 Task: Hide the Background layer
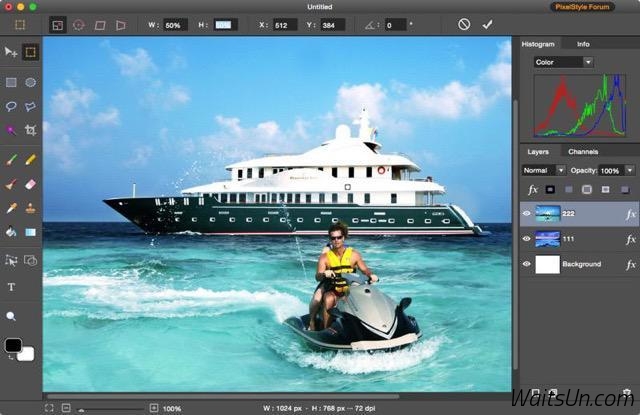click(x=526, y=264)
